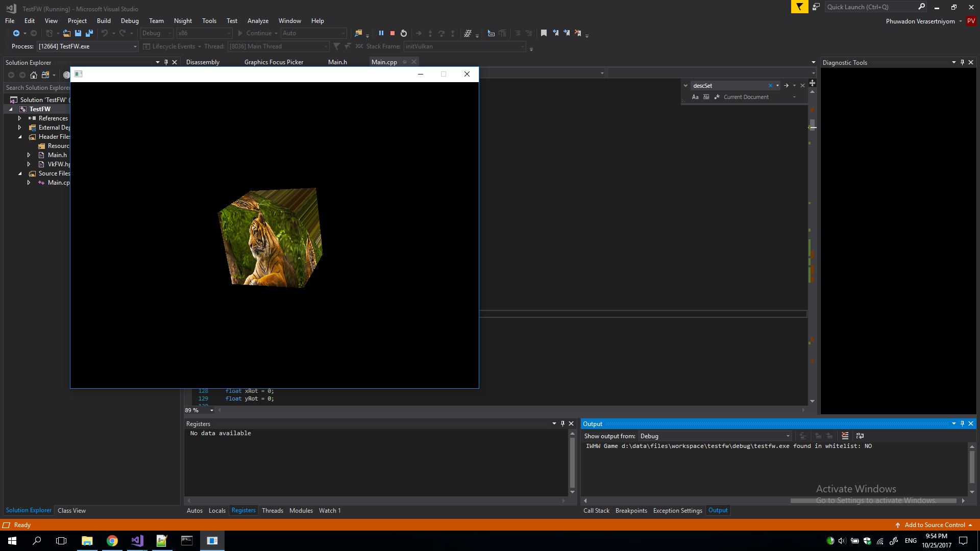Open the Visual Studio feedback filter icon
This screenshot has width=980, height=551.
[x=799, y=7]
